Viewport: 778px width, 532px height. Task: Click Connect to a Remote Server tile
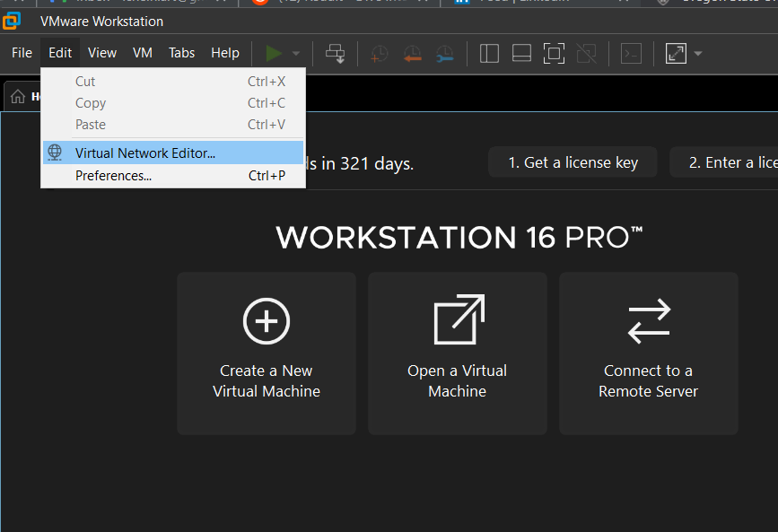[649, 353]
